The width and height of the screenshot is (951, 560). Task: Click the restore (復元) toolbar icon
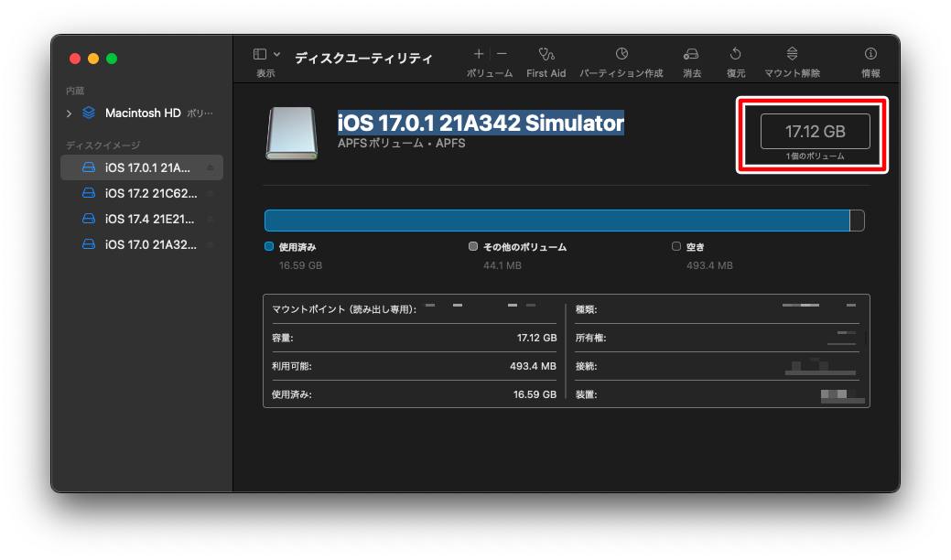point(735,54)
